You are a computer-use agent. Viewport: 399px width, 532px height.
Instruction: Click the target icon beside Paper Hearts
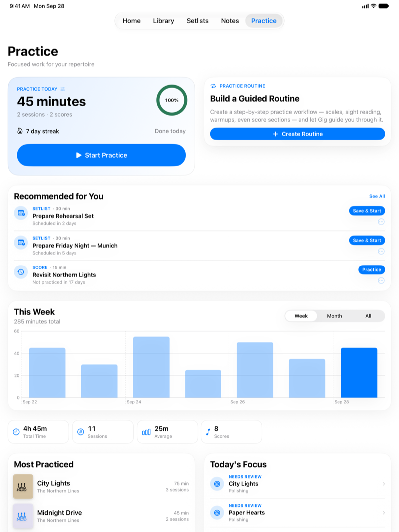click(x=217, y=513)
